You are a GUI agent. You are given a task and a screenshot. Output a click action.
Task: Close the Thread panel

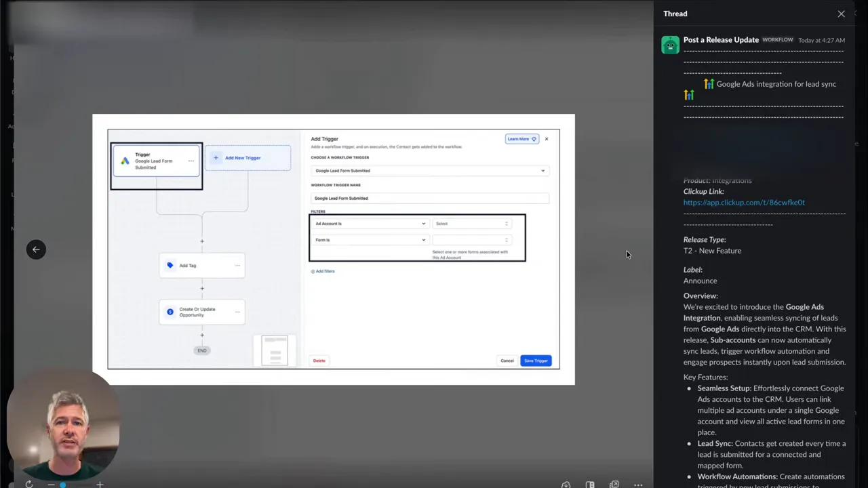pos(841,14)
